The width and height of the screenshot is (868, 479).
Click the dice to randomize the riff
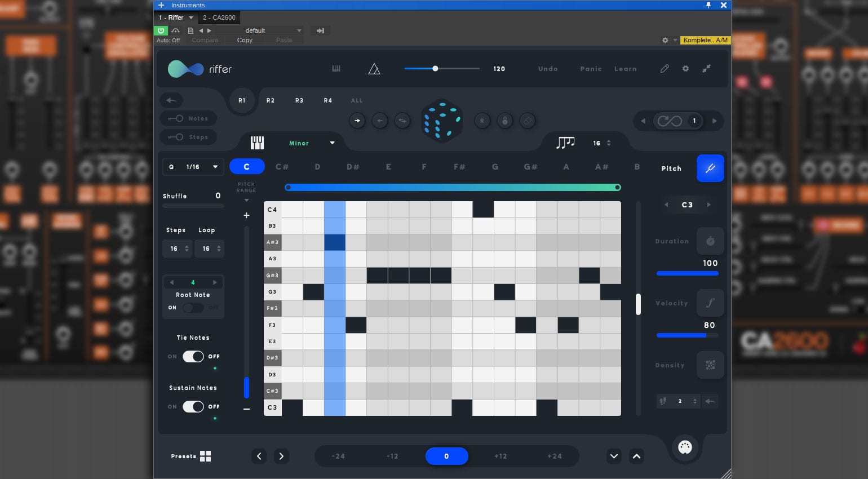(442, 121)
